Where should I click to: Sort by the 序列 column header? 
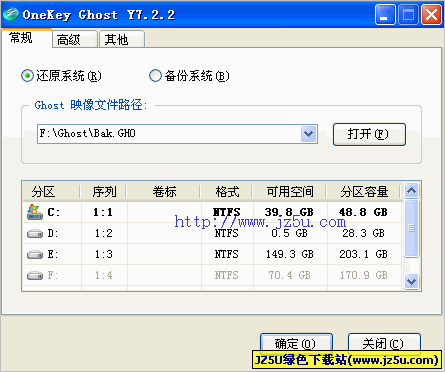pos(104,192)
